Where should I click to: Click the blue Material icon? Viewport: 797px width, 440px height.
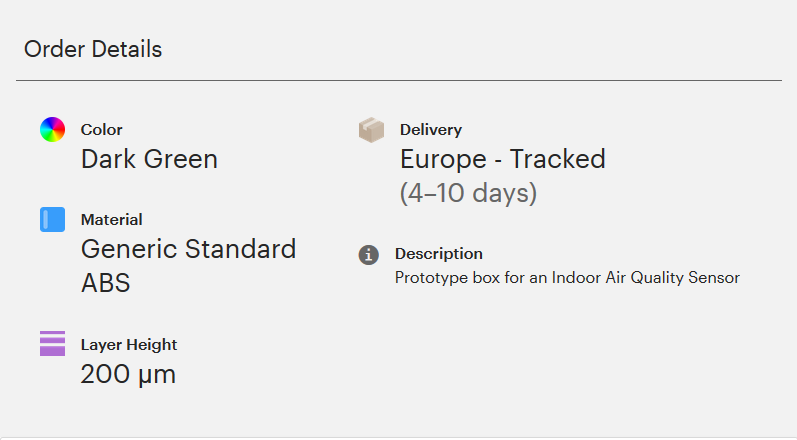[x=52, y=220]
